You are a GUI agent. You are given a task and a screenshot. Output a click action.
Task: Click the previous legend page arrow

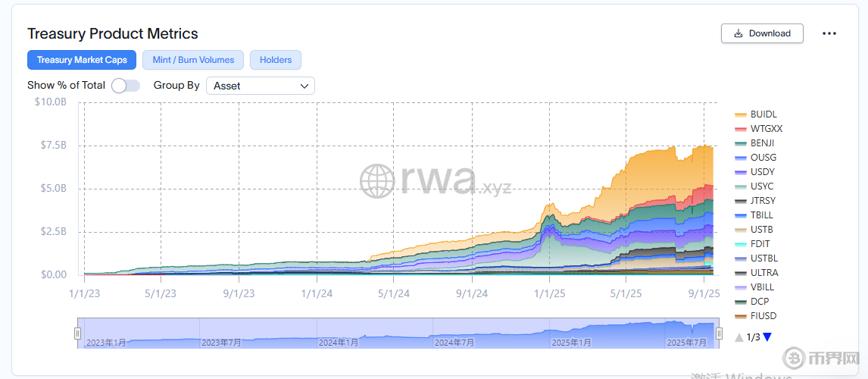(739, 337)
